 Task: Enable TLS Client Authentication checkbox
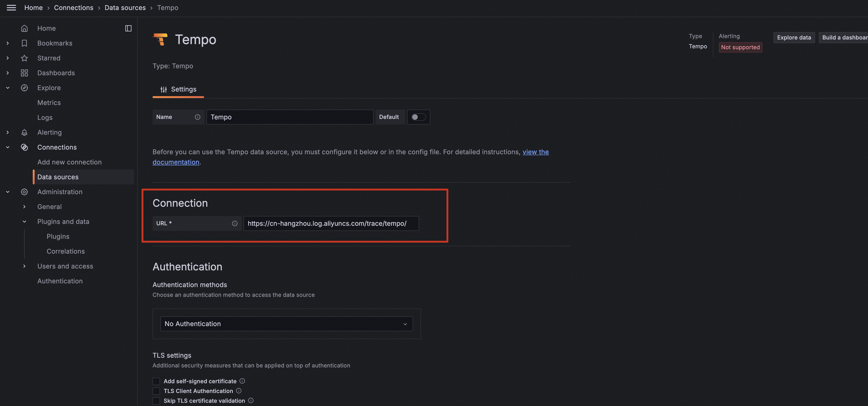[156, 391]
